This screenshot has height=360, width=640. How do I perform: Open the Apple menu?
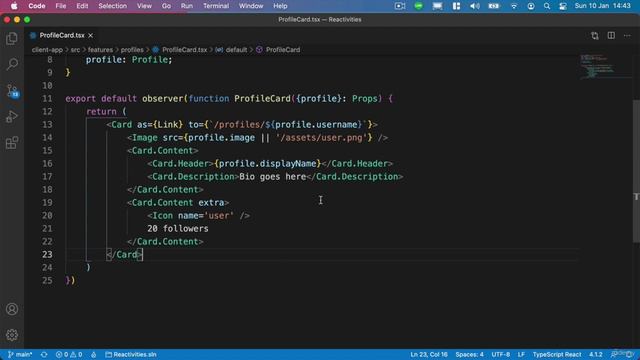(x=14, y=6)
